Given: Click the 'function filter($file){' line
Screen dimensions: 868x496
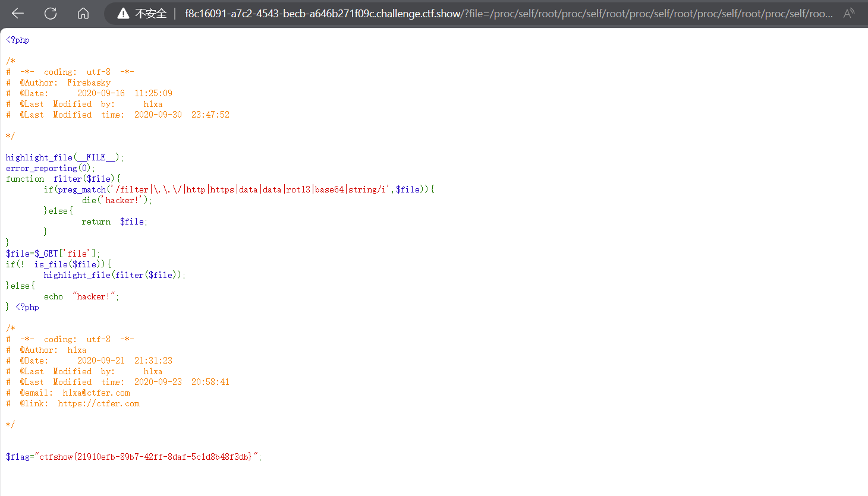Looking at the screenshot, I should point(64,179).
